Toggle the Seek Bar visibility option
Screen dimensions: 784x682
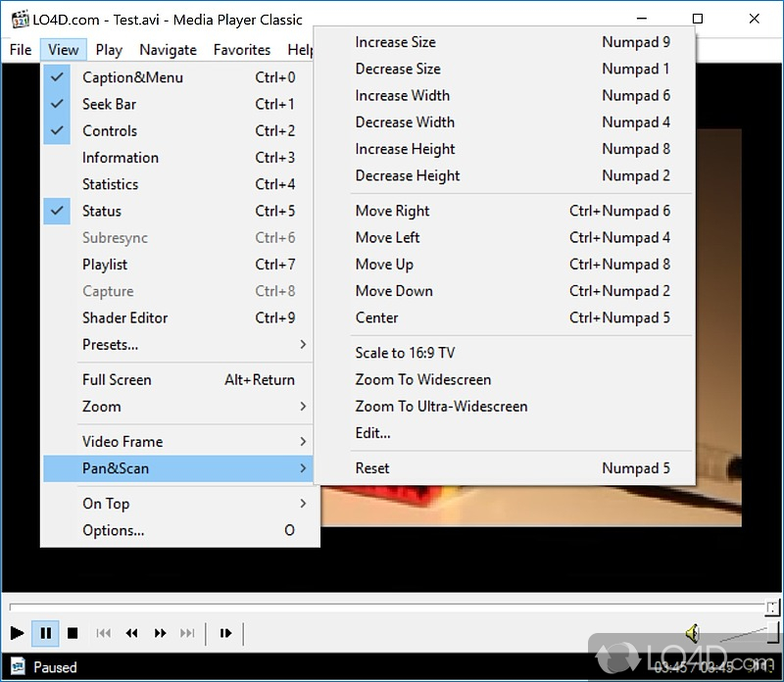pyautogui.click(x=109, y=104)
